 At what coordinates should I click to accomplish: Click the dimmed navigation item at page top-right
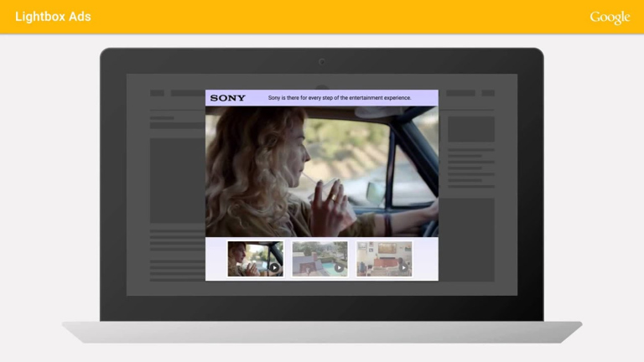click(487, 93)
